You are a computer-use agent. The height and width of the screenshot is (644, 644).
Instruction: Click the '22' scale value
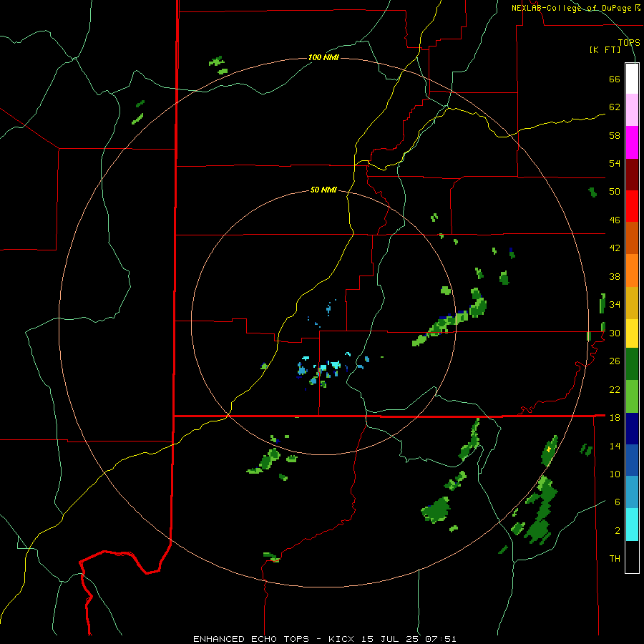[615, 389]
